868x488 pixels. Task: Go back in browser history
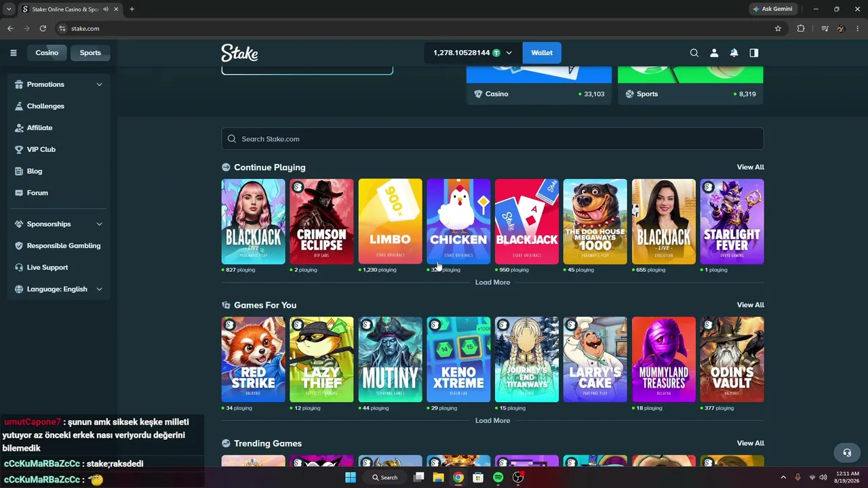10,28
